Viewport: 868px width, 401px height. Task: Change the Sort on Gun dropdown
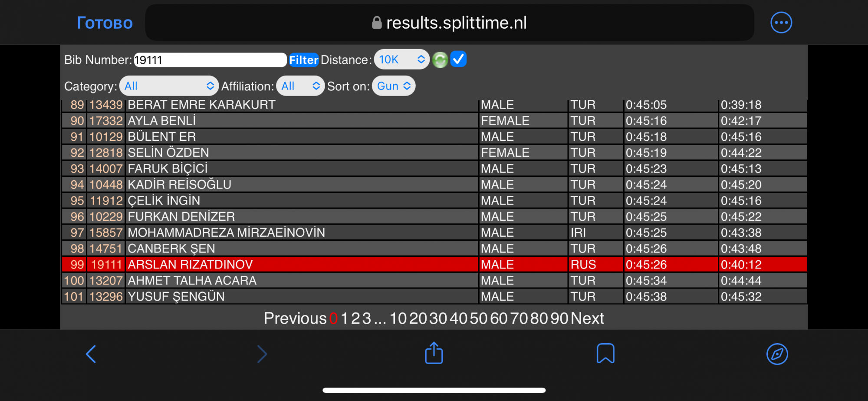coord(393,86)
